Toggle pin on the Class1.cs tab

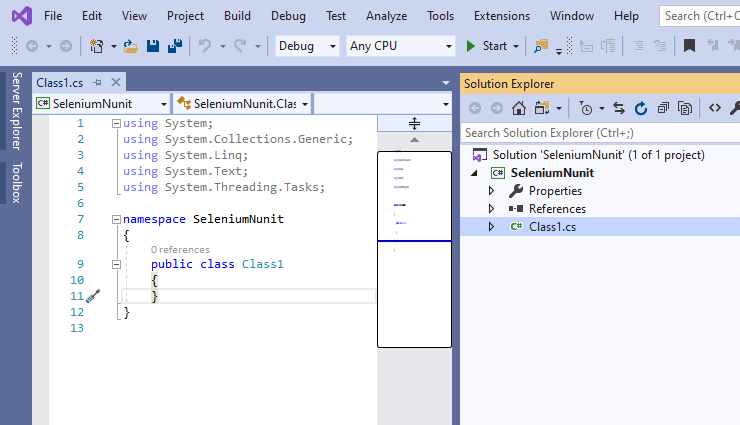pyautogui.click(x=97, y=83)
